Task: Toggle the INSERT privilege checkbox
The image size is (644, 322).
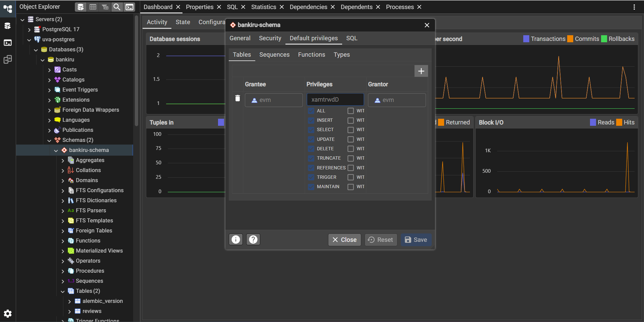Action: [x=311, y=120]
